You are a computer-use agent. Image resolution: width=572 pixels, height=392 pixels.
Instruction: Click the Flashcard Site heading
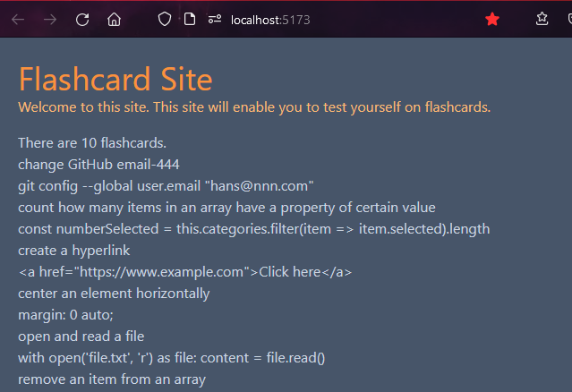click(x=115, y=79)
